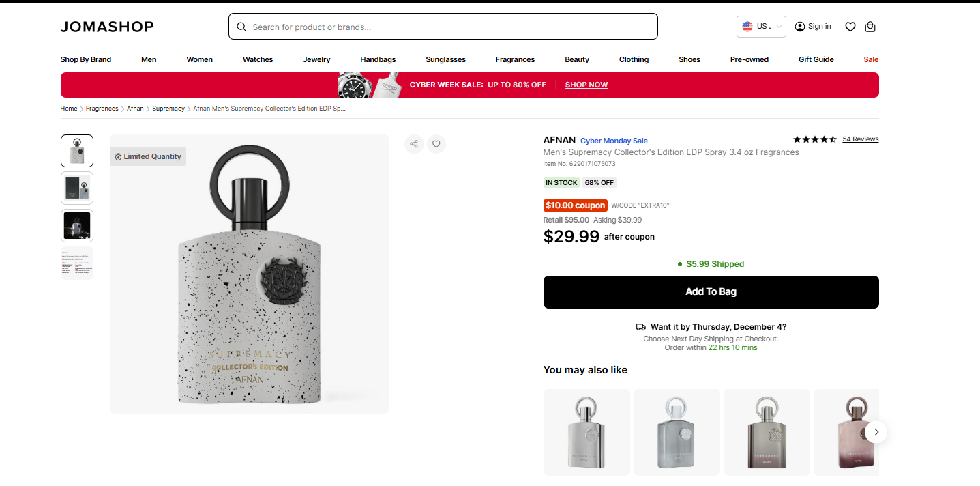980x486 pixels.
Task: Click the star rating icons
Action: point(814,139)
